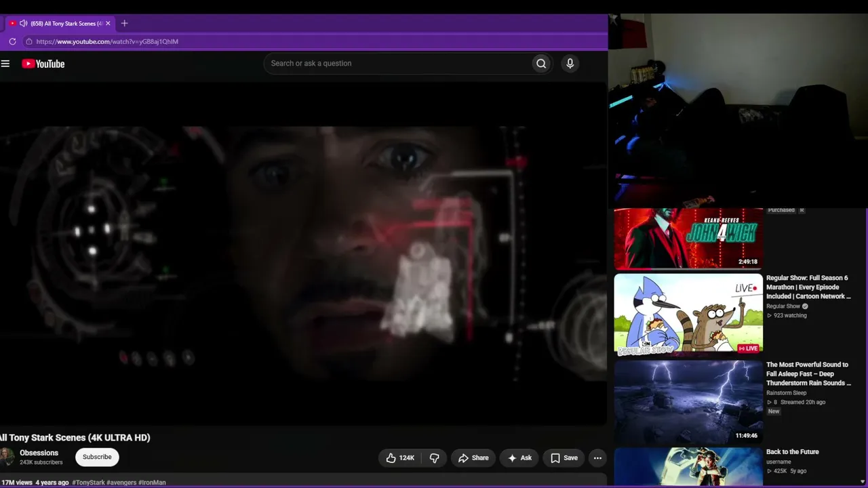Screen dimensions: 868x488
Task: Open the Back to the Future title
Action: [793, 452]
